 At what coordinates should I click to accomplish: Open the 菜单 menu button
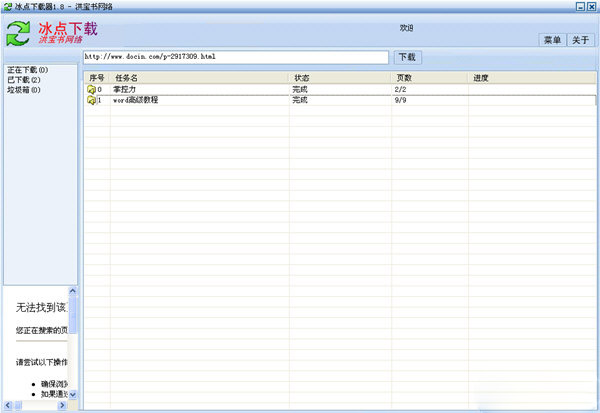click(552, 40)
